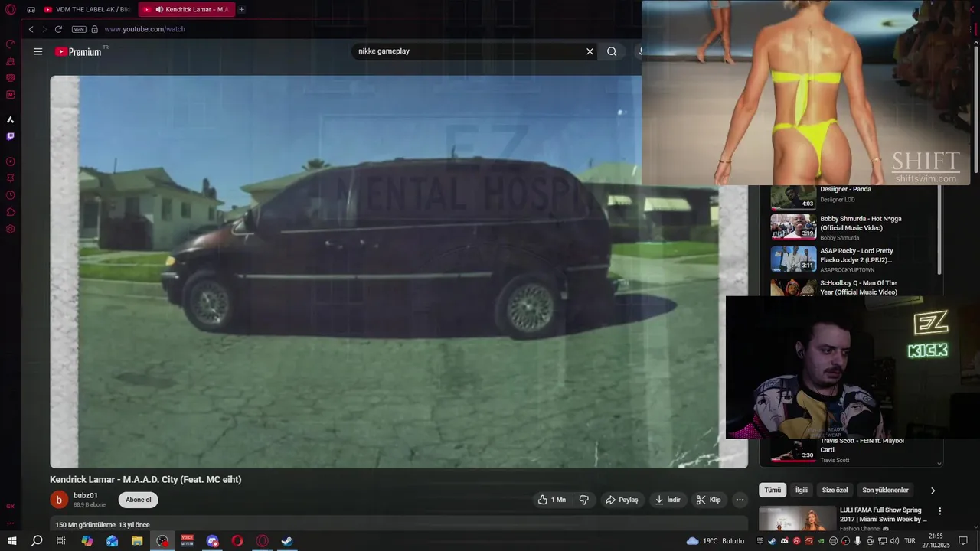The image size is (980, 551).
Task: Open browser Settings gear in sidebar
Action: click(x=11, y=229)
